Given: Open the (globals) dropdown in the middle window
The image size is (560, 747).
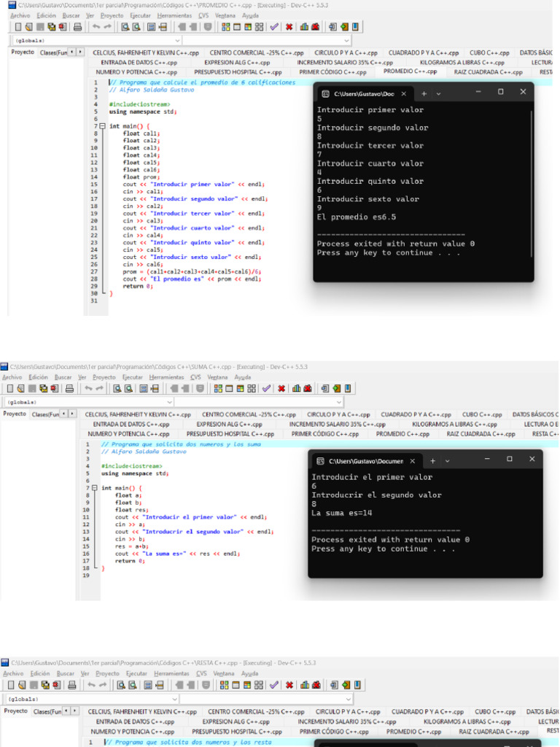Looking at the screenshot, I should click(168, 402).
